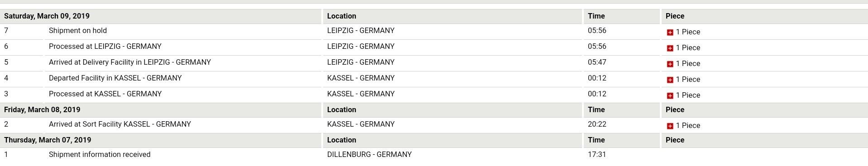Click Departed Facility in KASSEL event text
The width and height of the screenshot is (868, 166).
point(115,78)
